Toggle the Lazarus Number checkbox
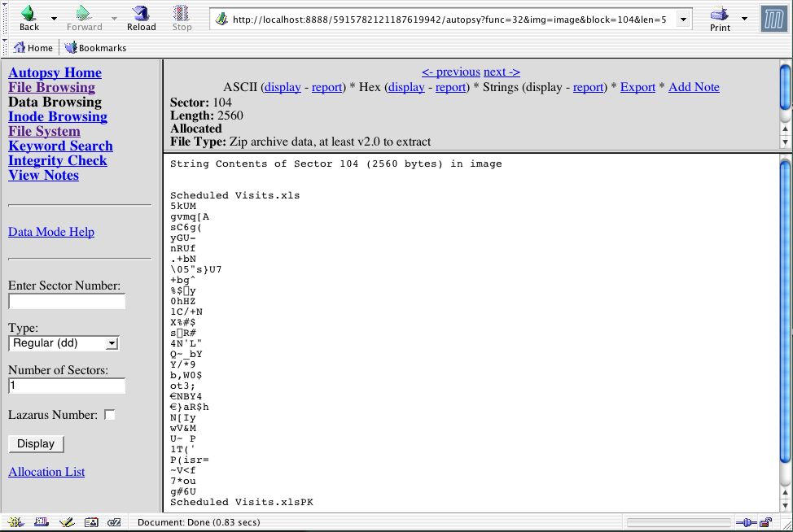Viewport: 793px width, 532px height. point(110,415)
